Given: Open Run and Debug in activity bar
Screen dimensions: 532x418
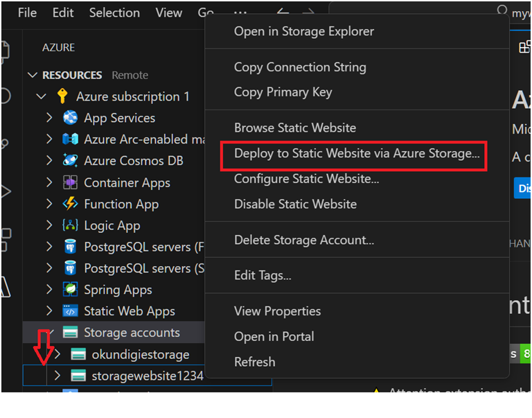Looking at the screenshot, I should click(6, 191).
